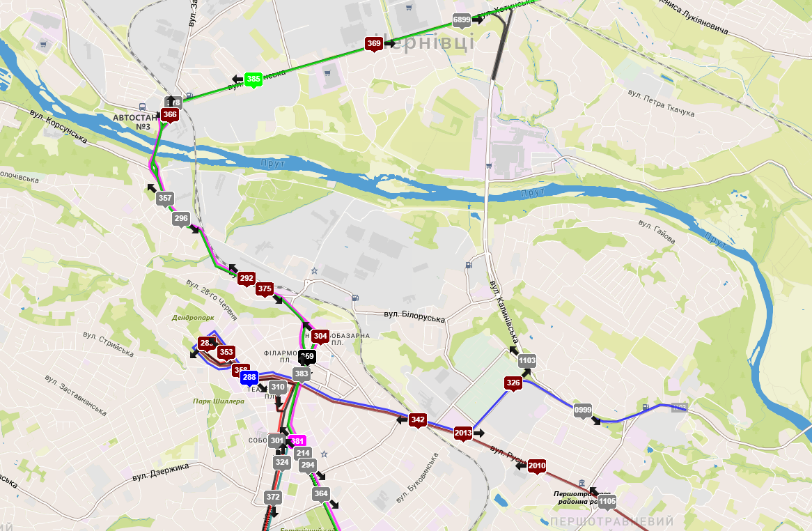Screen dimensions: 812x531
Task: Select dark red vehicle marker 342
Action: coord(418,420)
